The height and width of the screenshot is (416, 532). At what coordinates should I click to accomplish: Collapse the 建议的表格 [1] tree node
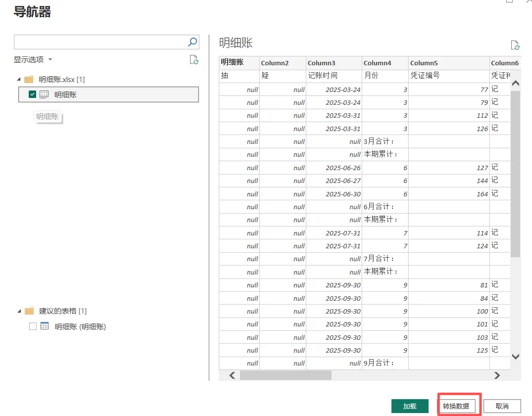coord(19,311)
